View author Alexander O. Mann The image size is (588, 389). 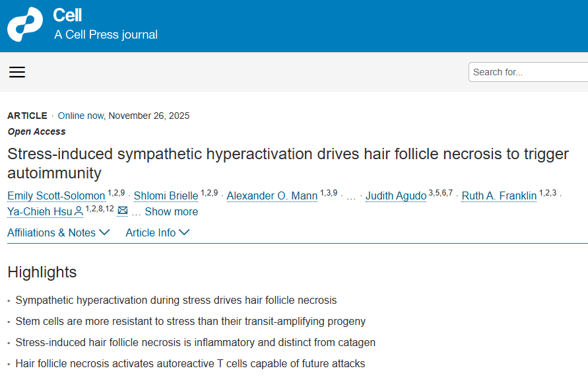point(272,195)
